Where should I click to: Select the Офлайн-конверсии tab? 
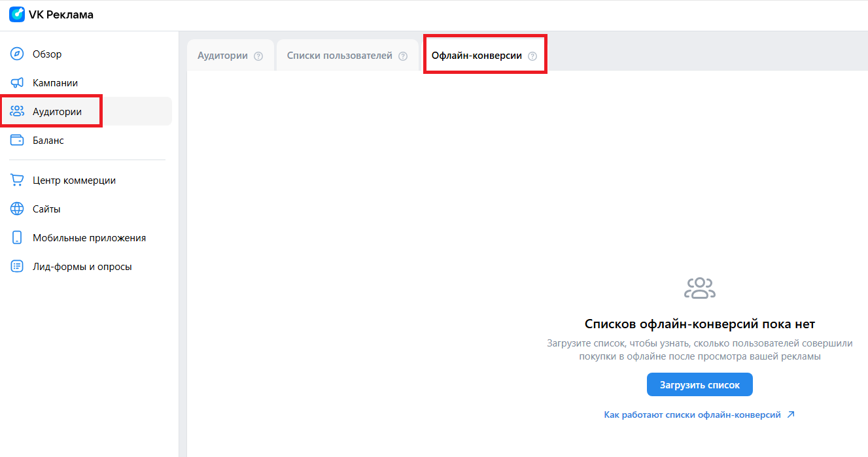(476, 56)
